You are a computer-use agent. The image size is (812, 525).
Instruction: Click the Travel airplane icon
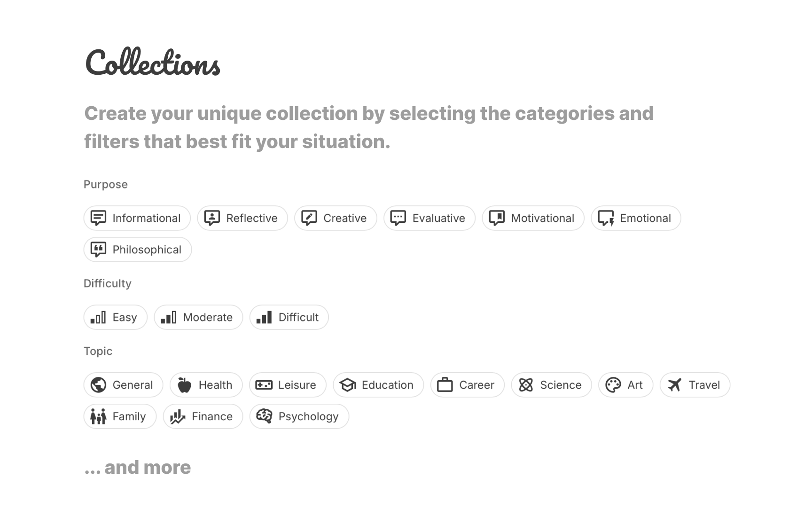click(675, 385)
